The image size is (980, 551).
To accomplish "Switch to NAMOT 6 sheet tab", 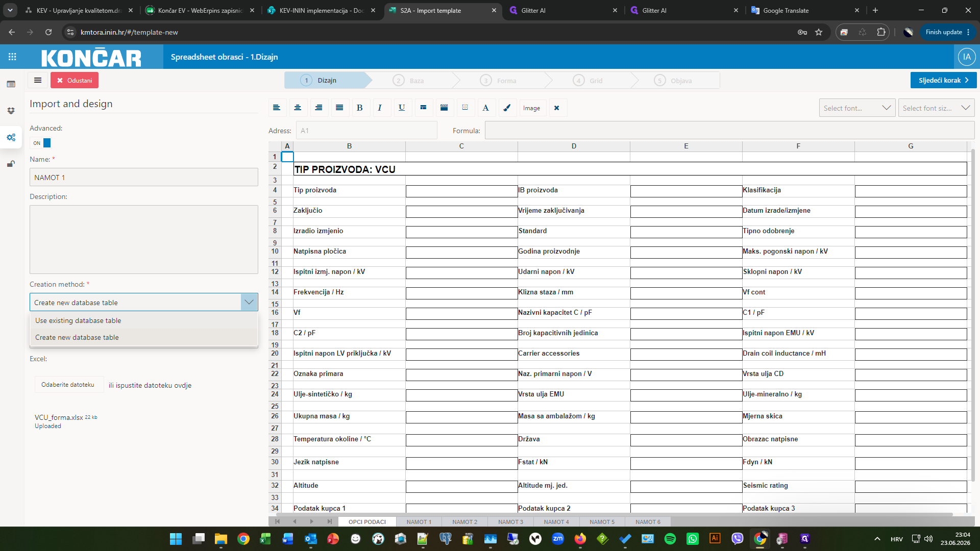I will [x=648, y=522].
